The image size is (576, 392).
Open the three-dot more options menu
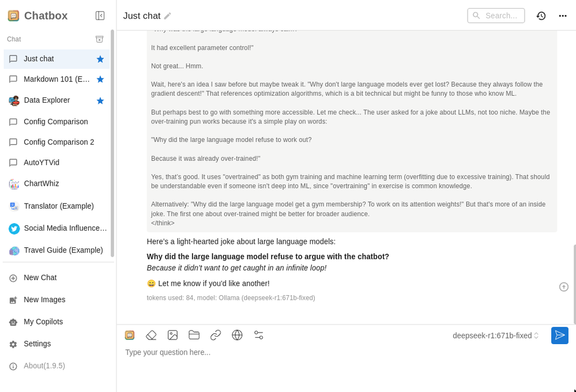click(562, 16)
